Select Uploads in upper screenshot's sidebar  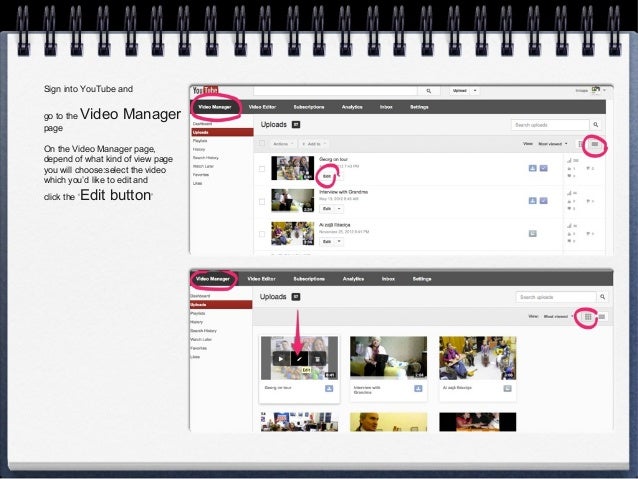pyautogui.click(x=222, y=132)
